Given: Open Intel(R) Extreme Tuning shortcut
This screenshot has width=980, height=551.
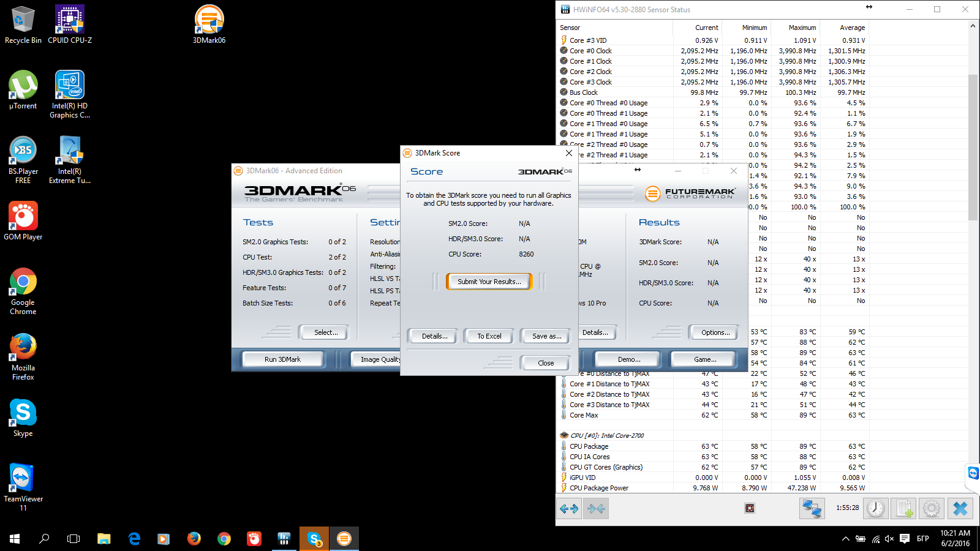Looking at the screenshot, I should coord(70,160).
